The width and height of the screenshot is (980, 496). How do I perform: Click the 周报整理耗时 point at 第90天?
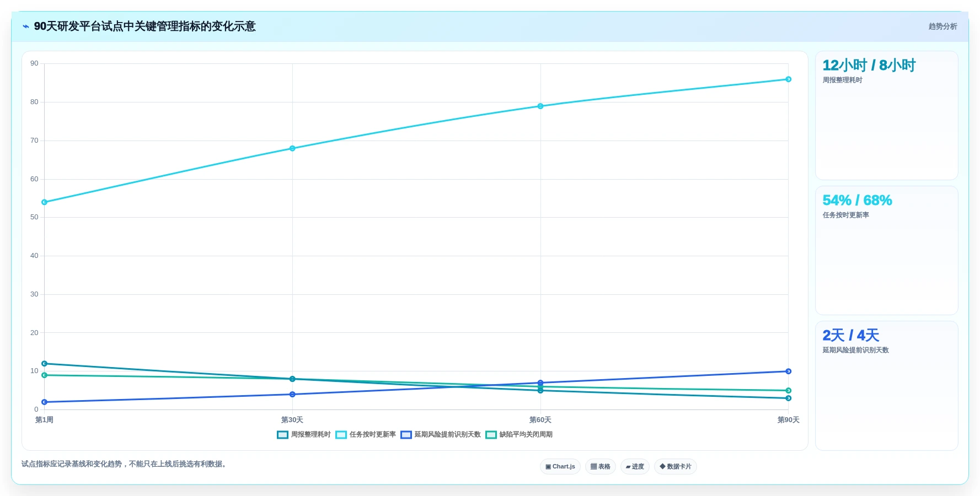click(x=788, y=398)
